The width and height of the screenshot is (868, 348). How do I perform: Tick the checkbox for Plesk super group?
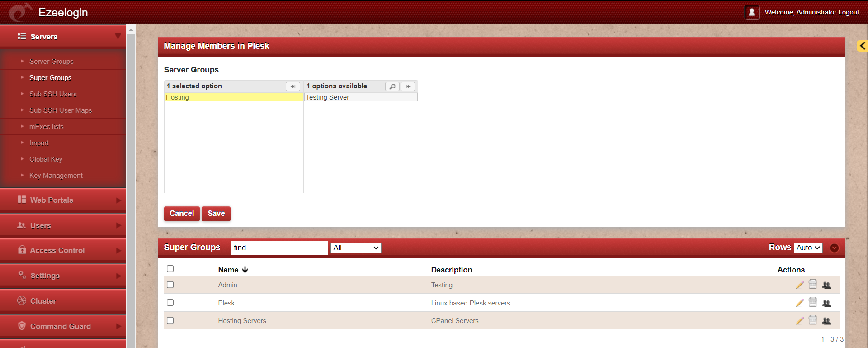170,302
